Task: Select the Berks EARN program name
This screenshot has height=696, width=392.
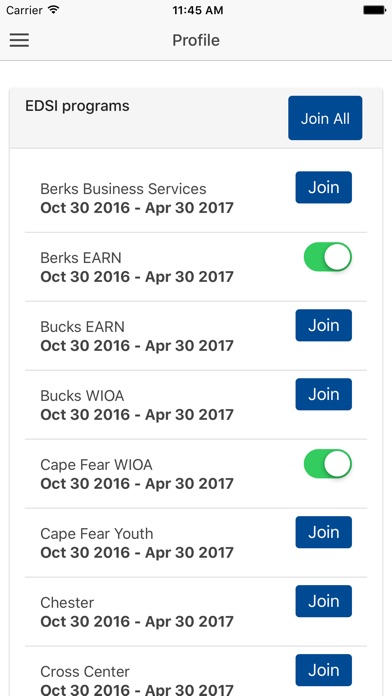Action: [x=81, y=258]
